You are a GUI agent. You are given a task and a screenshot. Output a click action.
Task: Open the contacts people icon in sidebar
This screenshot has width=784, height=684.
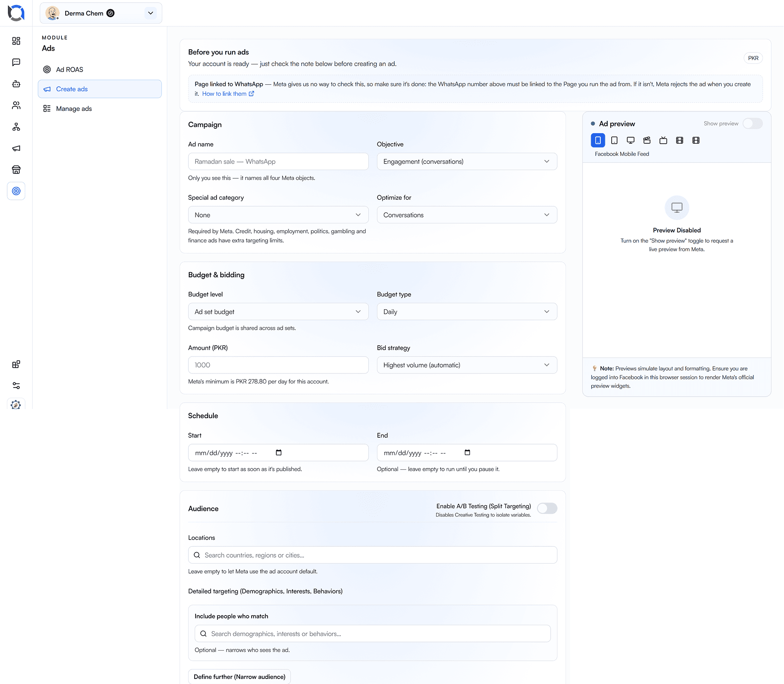(16, 105)
